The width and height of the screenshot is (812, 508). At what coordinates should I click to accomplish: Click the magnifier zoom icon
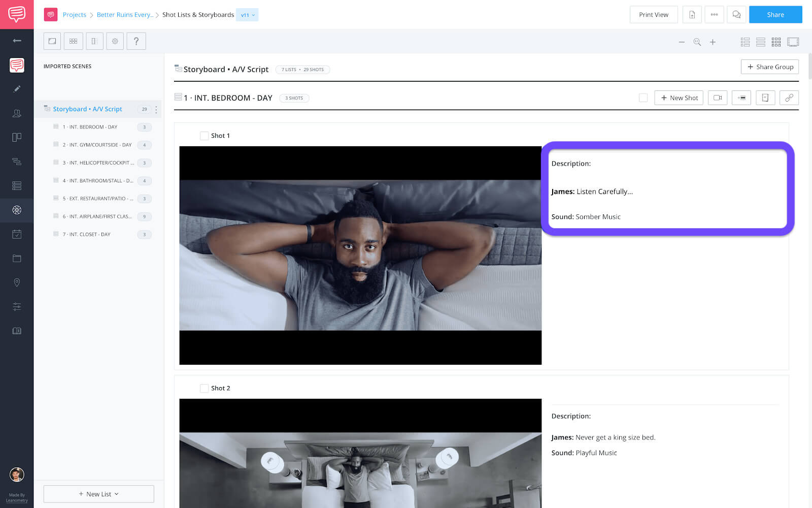697,42
